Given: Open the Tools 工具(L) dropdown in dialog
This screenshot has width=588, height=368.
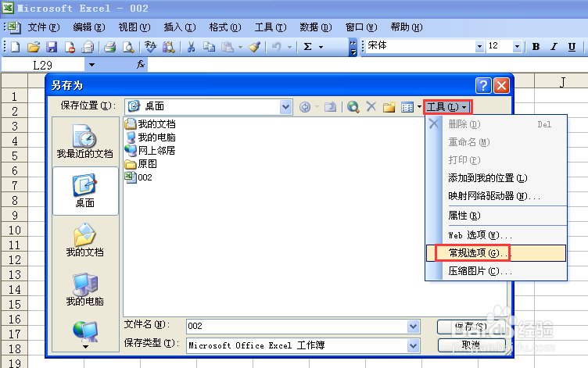Looking at the screenshot, I should point(447,107).
